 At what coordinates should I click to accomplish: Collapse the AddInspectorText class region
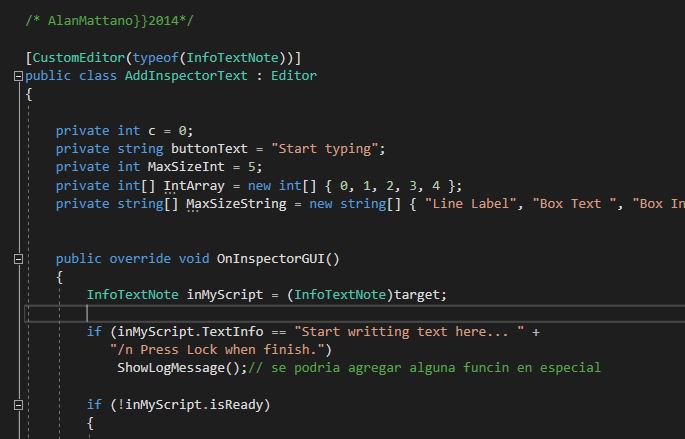pos(18,76)
